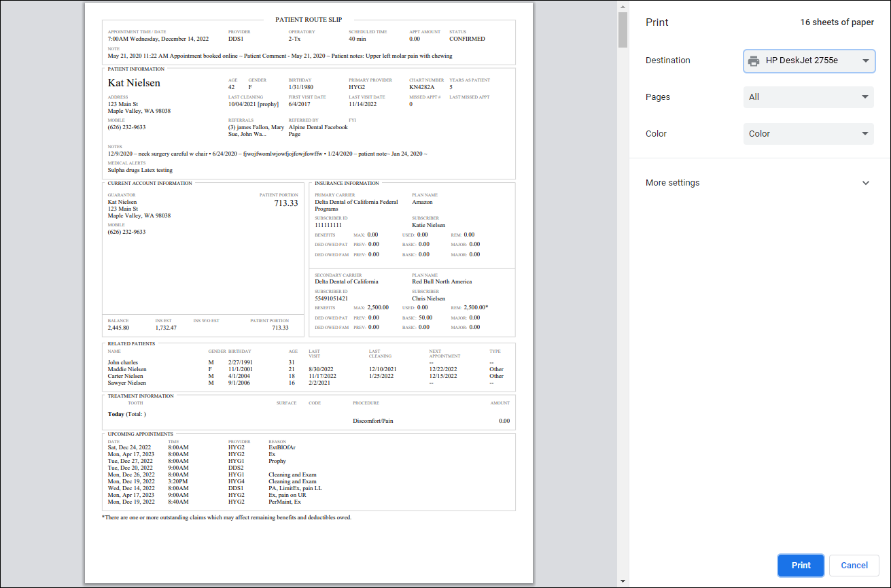Click the preview scrollbar down arrow
891x588 pixels.
tap(623, 582)
